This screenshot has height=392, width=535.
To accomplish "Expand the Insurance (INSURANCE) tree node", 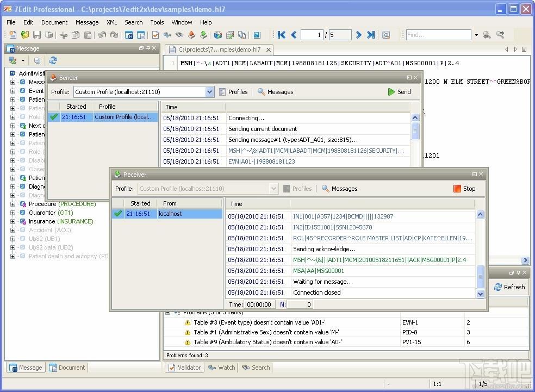I will 13,221.
